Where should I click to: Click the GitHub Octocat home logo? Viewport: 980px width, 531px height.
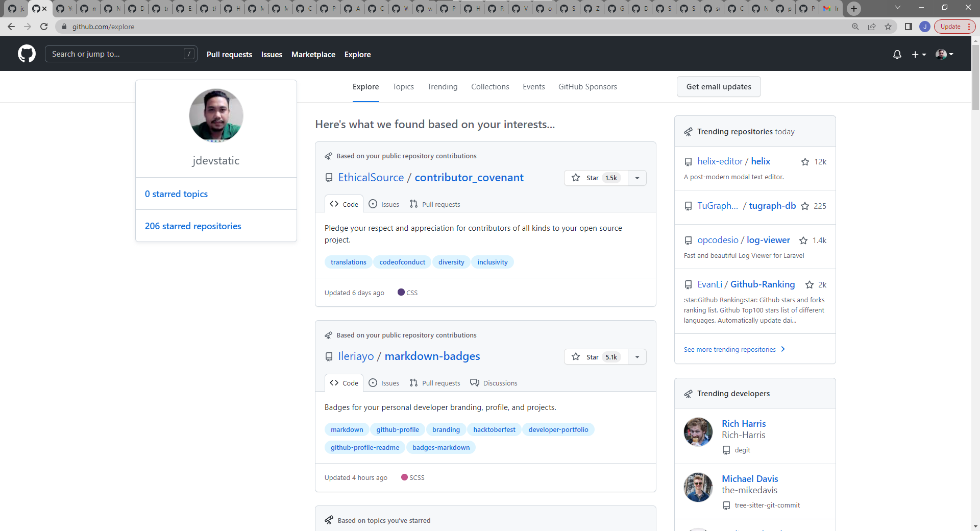(26, 54)
